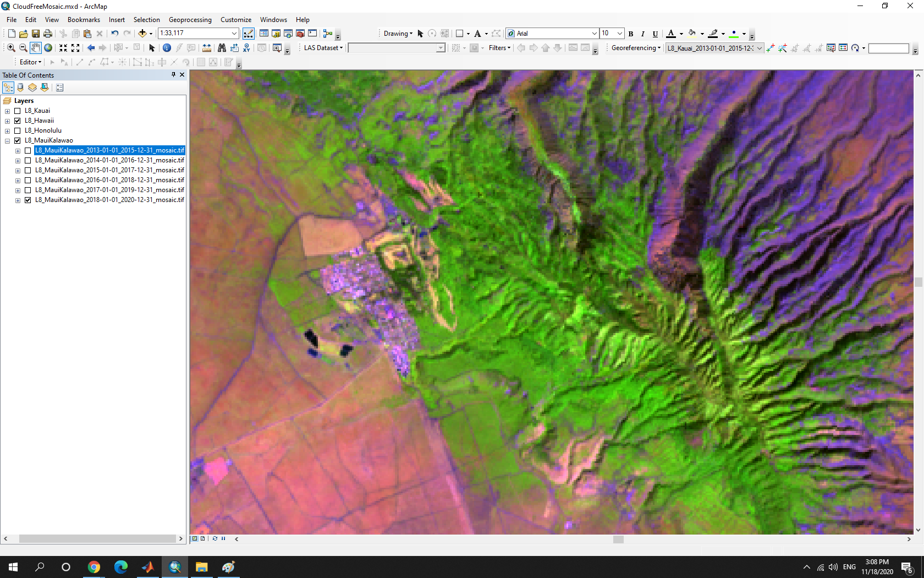Open the Geoprocessing menu
Viewport: 924px width, 578px height.
point(190,20)
